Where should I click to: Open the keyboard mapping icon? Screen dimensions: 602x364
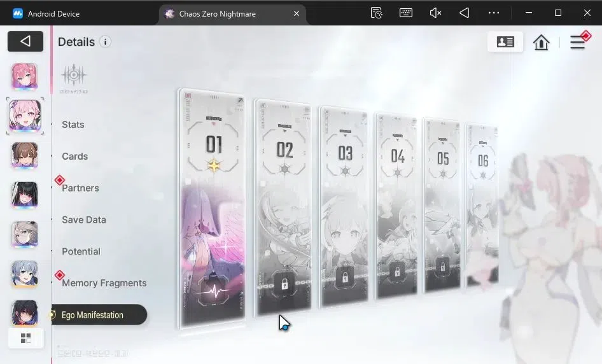[x=406, y=13]
